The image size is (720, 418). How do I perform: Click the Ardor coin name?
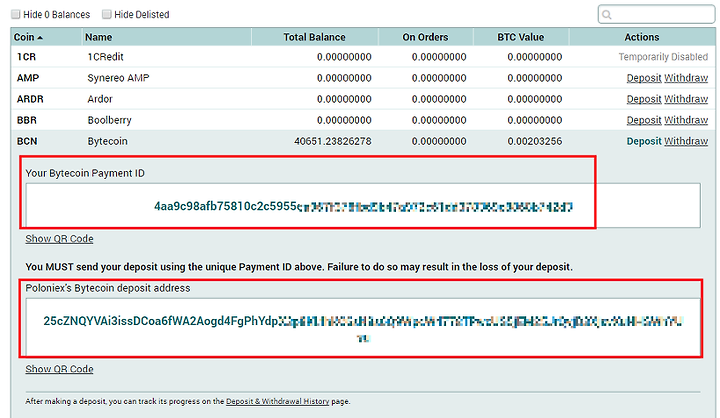100,99
